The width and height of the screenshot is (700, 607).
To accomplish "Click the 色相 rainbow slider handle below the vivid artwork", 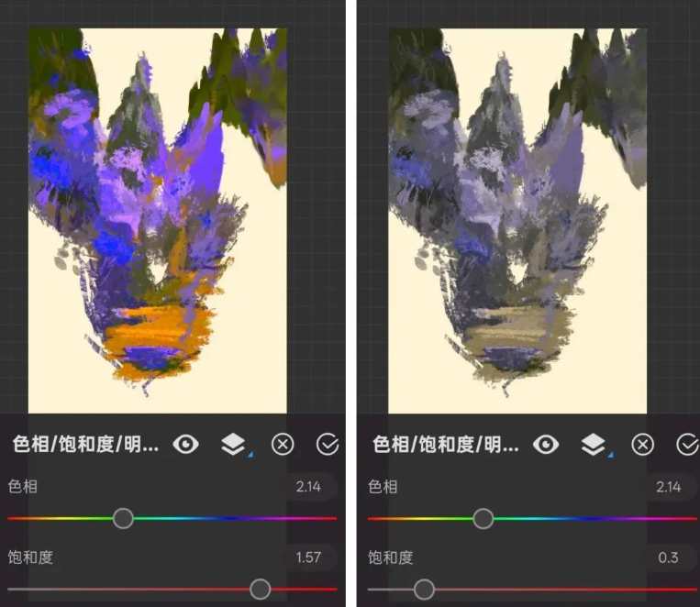I will tap(123, 519).
